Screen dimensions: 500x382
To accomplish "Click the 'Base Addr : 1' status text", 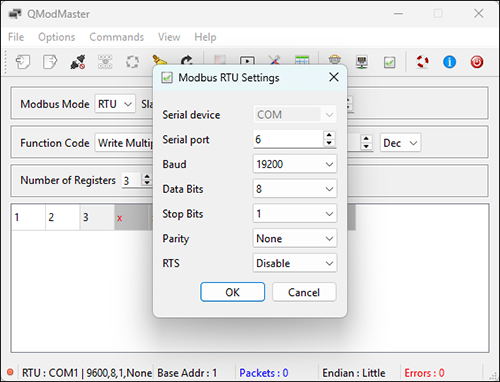I will point(187,373).
